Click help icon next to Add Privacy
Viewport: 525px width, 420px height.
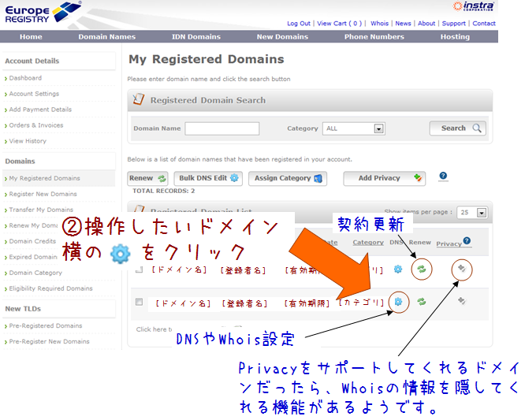(x=443, y=176)
